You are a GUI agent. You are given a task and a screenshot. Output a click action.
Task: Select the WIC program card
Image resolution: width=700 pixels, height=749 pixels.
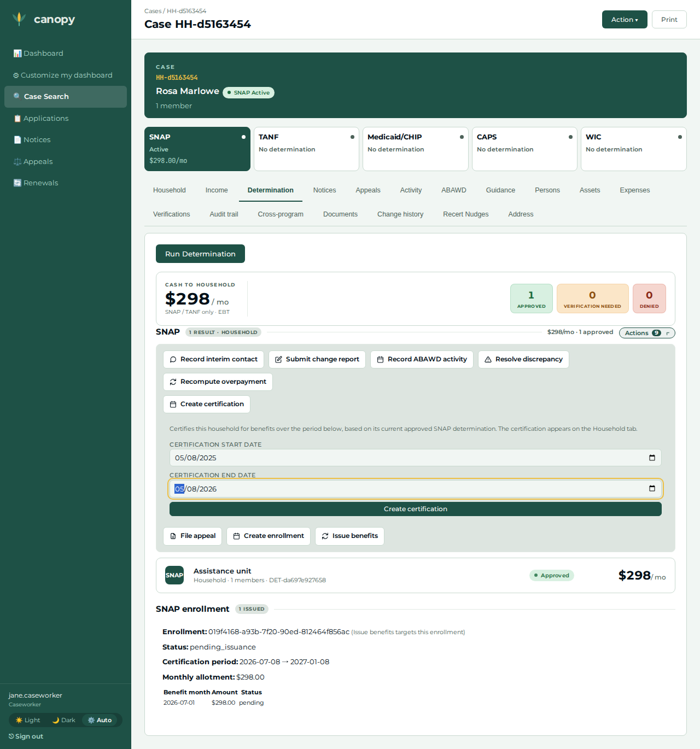click(x=633, y=149)
